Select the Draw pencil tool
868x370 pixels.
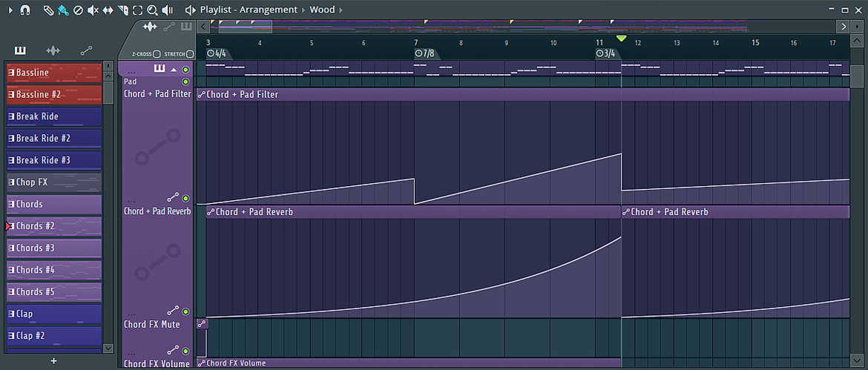point(49,10)
